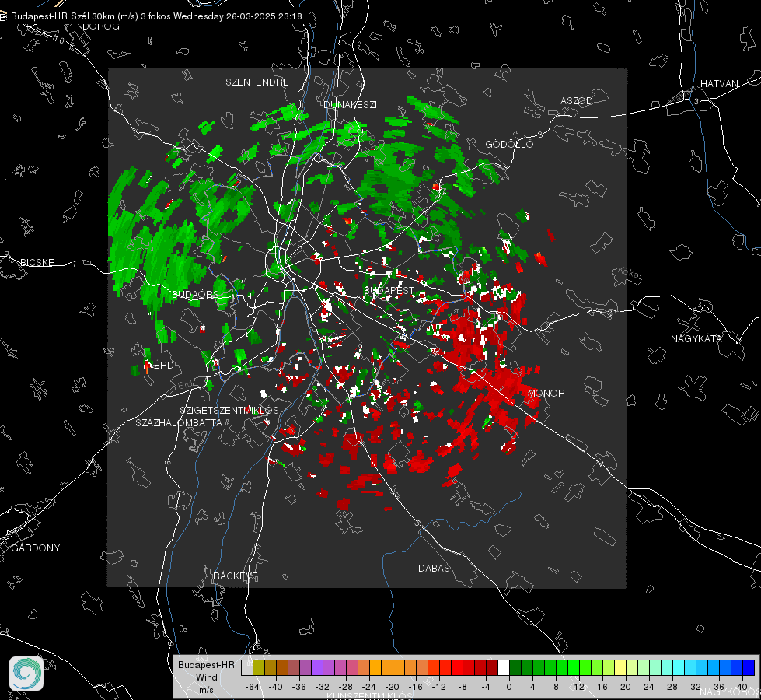Click the BUDAPEST city label

tap(389, 290)
